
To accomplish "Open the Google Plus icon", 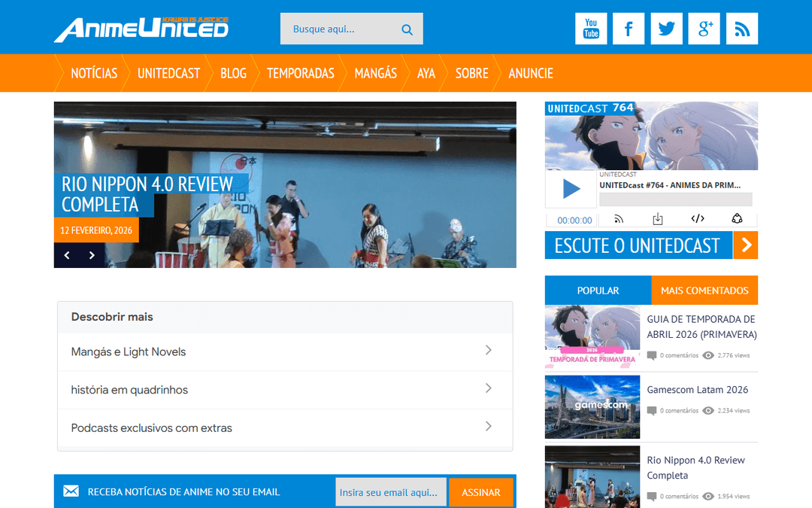I will (x=704, y=29).
